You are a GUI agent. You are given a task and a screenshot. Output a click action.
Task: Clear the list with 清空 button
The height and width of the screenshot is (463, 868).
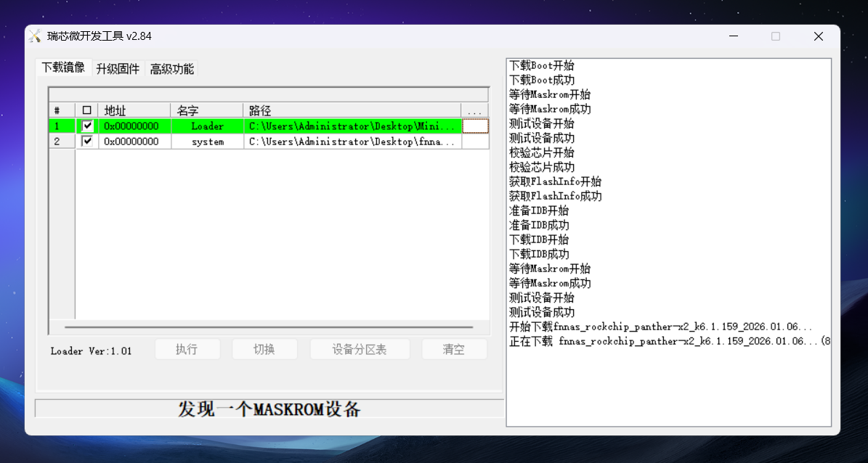click(454, 350)
